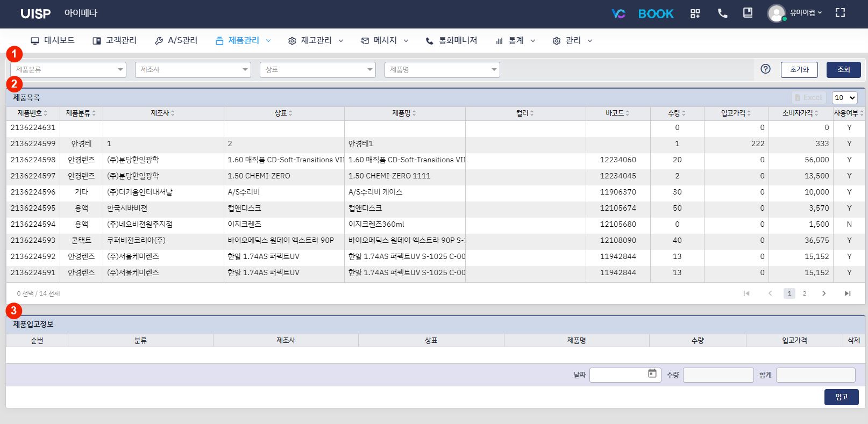Go to last page icon
Screen dimensions: 868x424
point(848,293)
